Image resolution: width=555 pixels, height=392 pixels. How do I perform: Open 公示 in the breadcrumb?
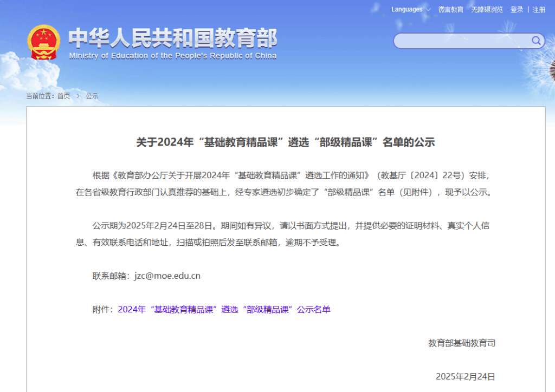[92, 96]
